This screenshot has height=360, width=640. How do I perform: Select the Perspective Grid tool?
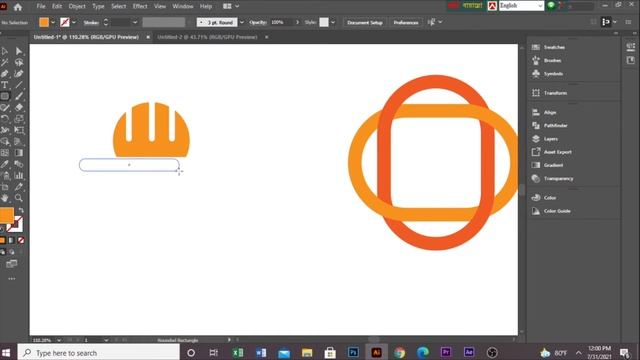point(19,142)
